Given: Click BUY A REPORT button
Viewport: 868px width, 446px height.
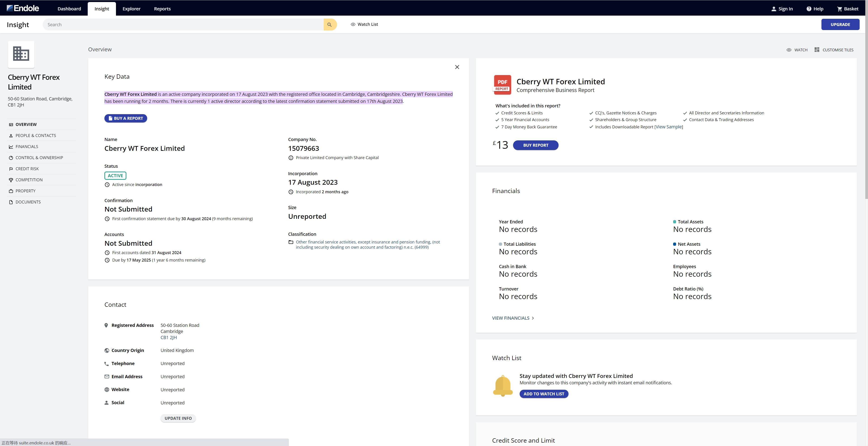Looking at the screenshot, I should click(x=126, y=118).
